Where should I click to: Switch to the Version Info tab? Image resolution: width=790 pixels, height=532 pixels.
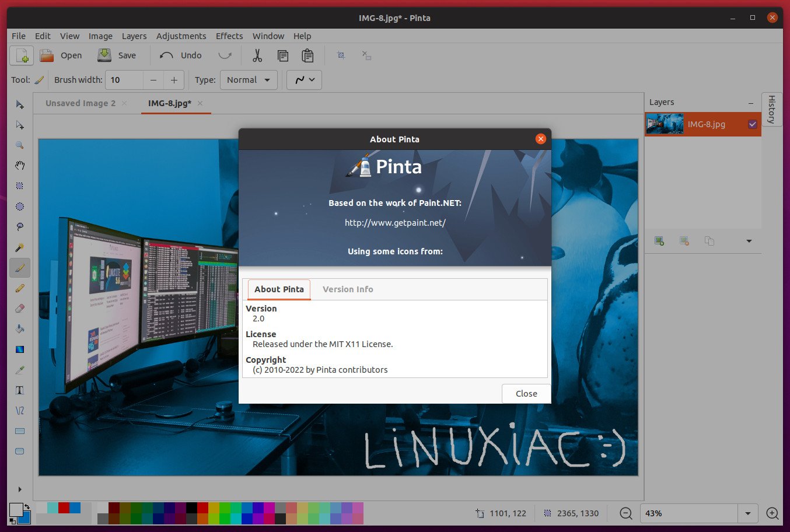[348, 289]
